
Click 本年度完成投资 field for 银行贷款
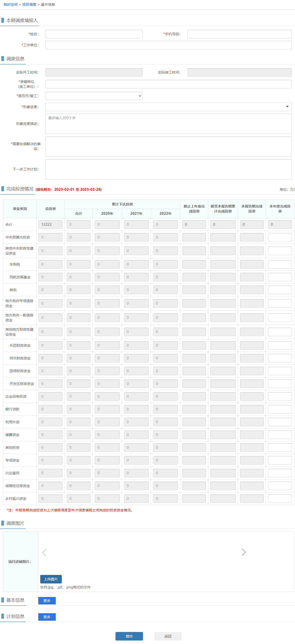coord(280,409)
